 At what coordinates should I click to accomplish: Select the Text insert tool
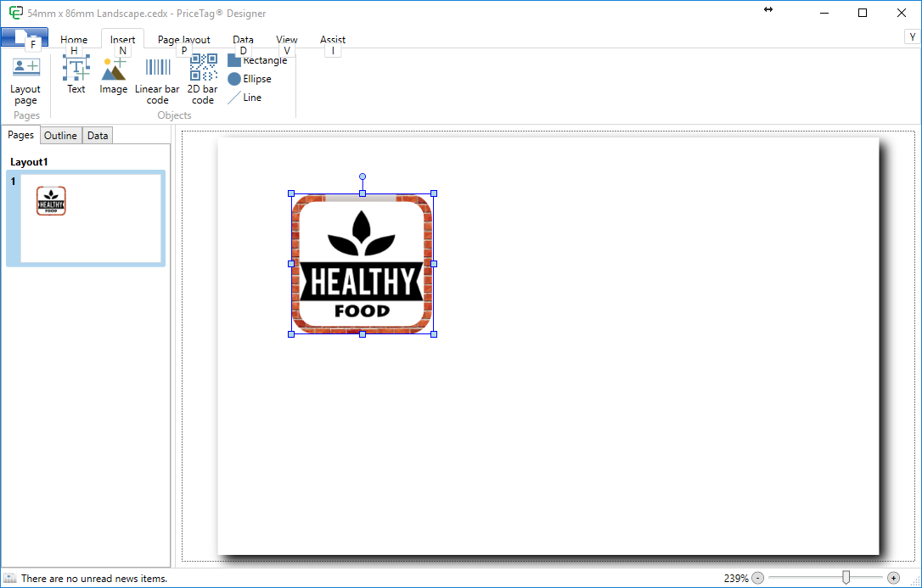pyautogui.click(x=76, y=75)
